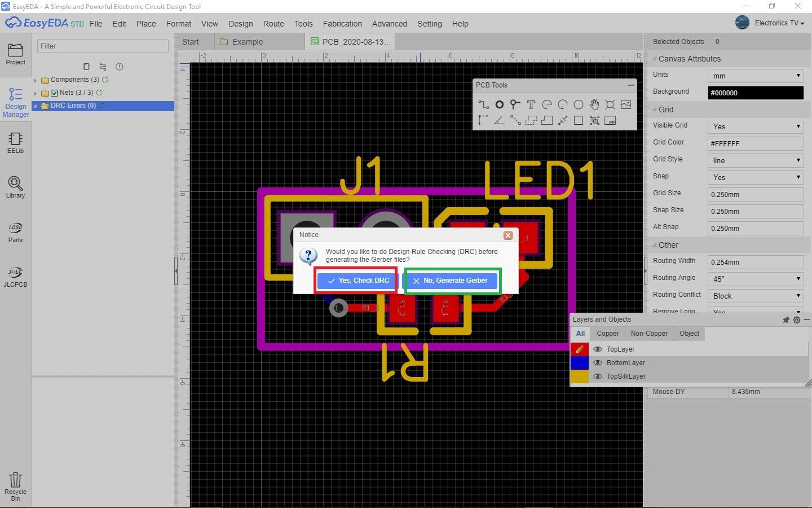Select the Hole tool in PCB Tools
Image resolution: width=812 pixels, height=508 pixels.
click(x=610, y=104)
